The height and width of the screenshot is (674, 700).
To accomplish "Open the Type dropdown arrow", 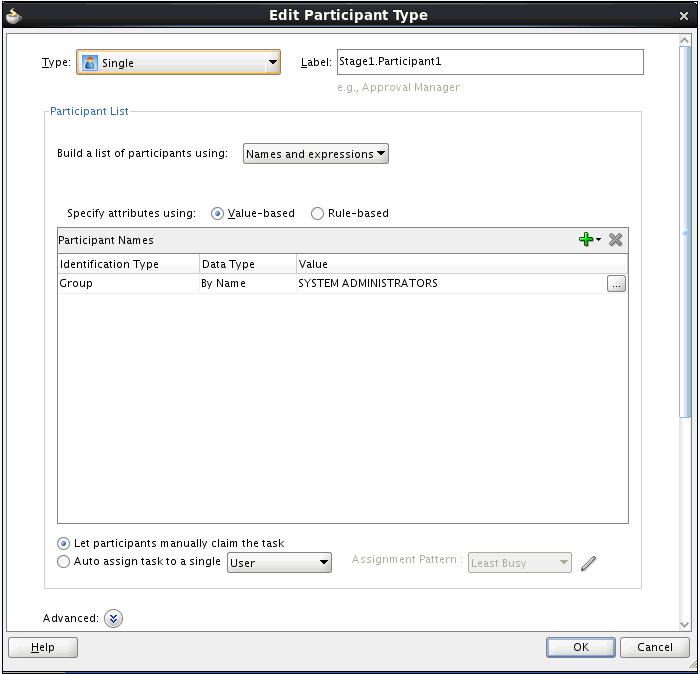I will pyautogui.click(x=272, y=62).
